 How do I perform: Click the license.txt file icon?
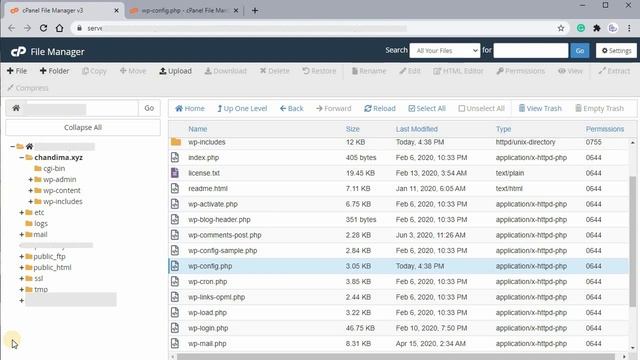point(175,173)
